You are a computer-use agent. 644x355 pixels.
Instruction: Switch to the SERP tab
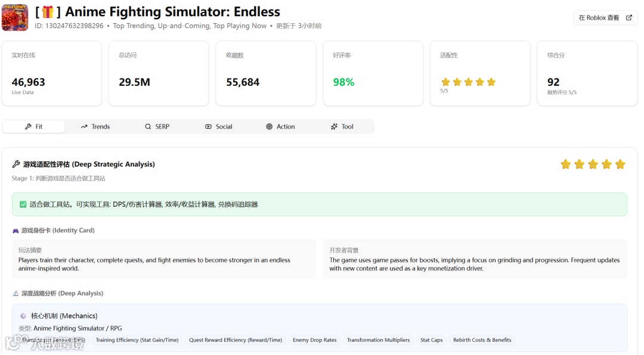[x=157, y=126]
